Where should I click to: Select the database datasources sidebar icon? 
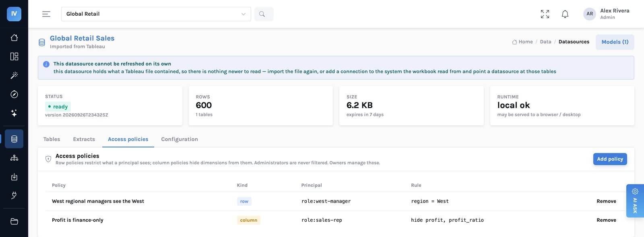pyautogui.click(x=14, y=139)
